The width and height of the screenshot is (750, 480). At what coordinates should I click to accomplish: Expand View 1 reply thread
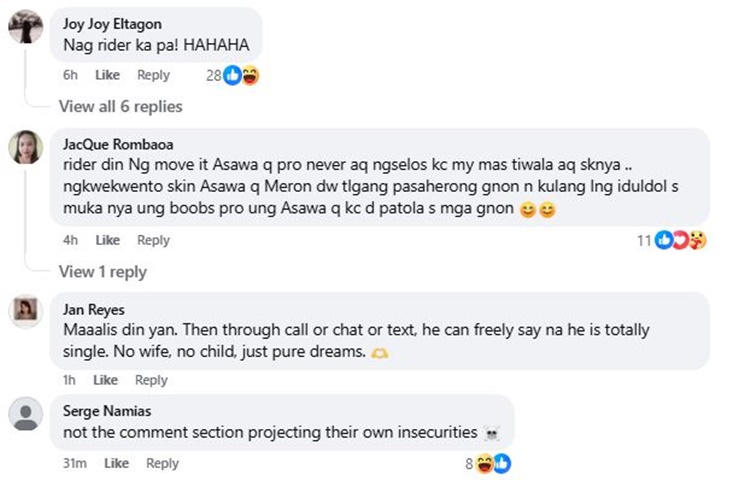[102, 271]
